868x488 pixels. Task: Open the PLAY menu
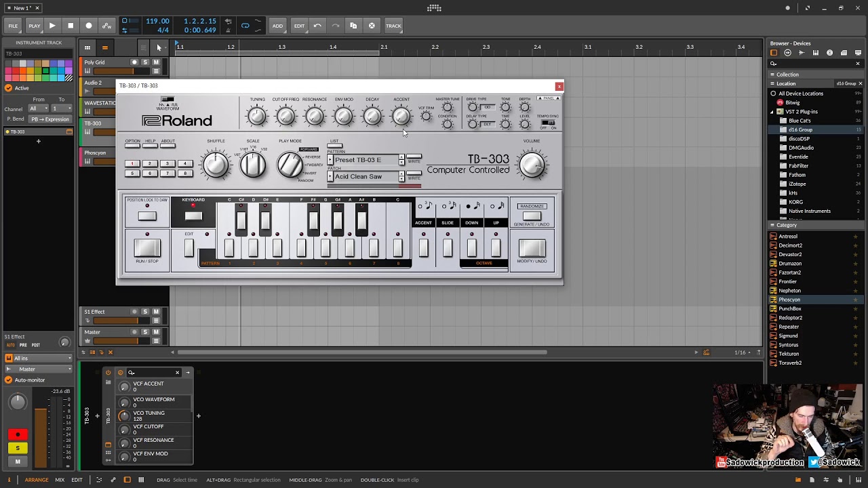tap(34, 26)
